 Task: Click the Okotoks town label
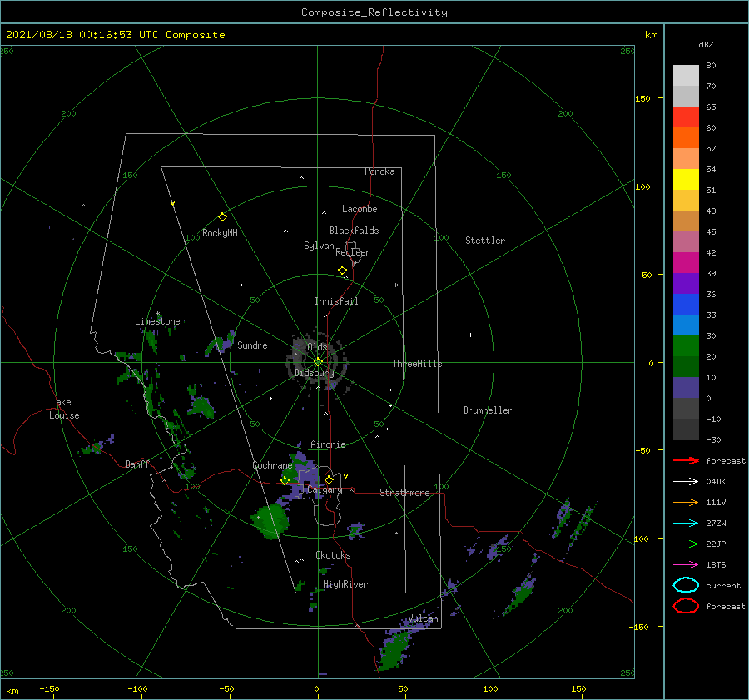333,555
